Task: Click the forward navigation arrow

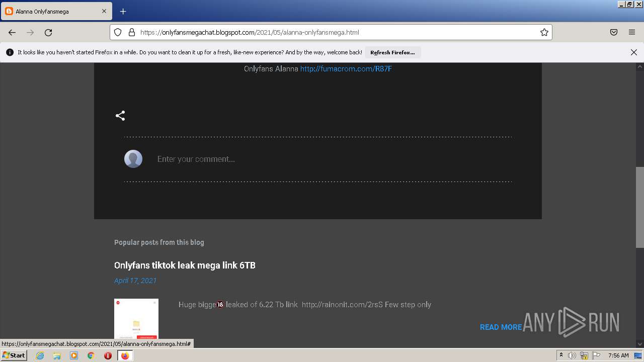Action: pyautogui.click(x=30, y=32)
